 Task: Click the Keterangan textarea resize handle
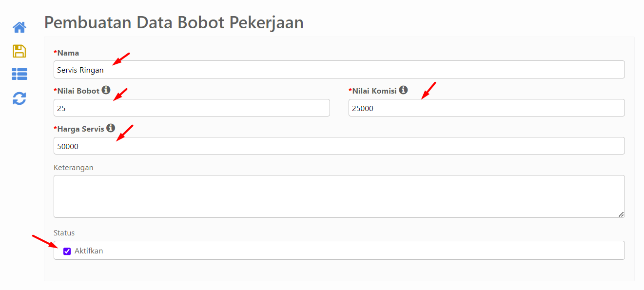click(621, 214)
